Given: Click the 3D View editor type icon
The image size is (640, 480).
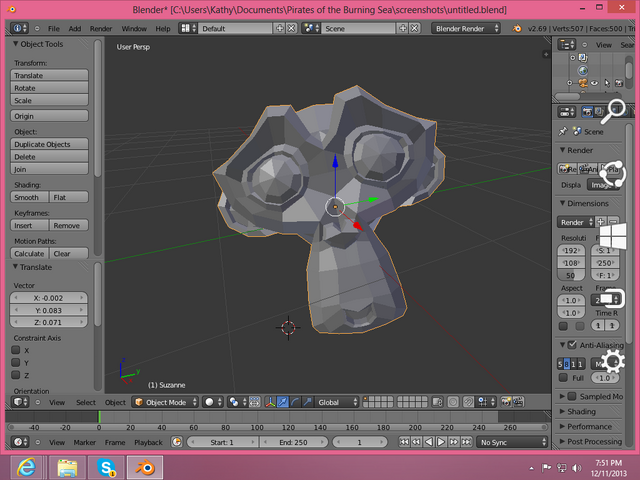Looking at the screenshot, I should [19, 402].
